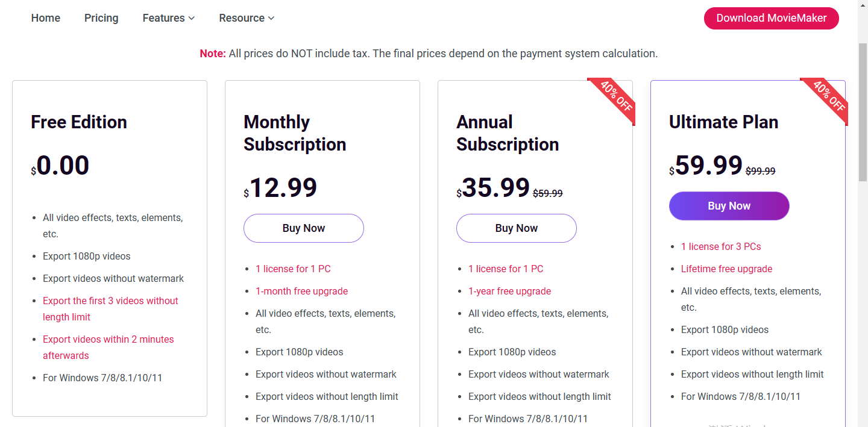Click "1-month free upgrade" feature text
868x427 pixels.
coord(301,291)
